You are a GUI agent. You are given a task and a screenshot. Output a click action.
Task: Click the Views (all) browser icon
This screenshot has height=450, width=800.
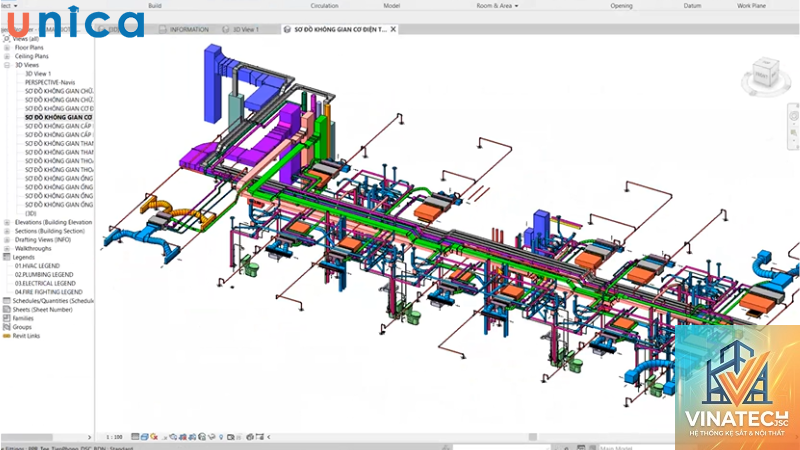click(7, 39)
